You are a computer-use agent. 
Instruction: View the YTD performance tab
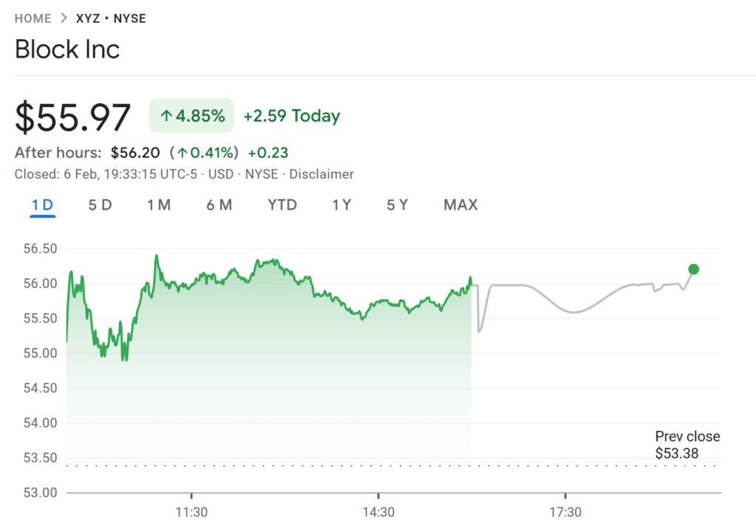[x=282, y=205]
